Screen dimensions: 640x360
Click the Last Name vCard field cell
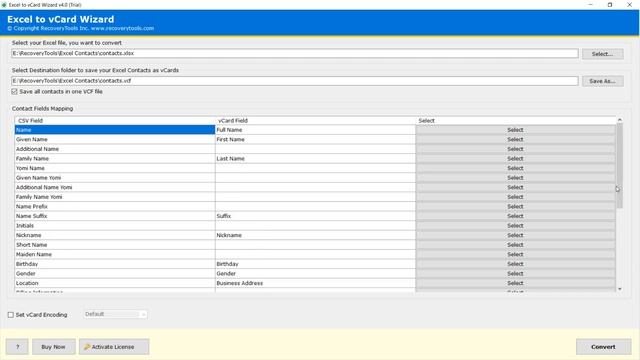[x=315, y=159]
